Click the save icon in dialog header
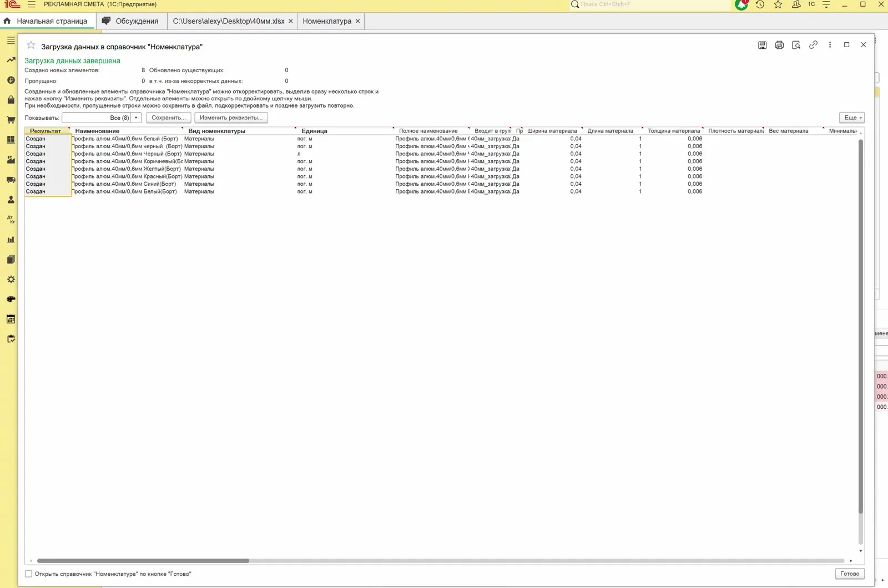This screenshot has height=588, width=888. point(762,45)
